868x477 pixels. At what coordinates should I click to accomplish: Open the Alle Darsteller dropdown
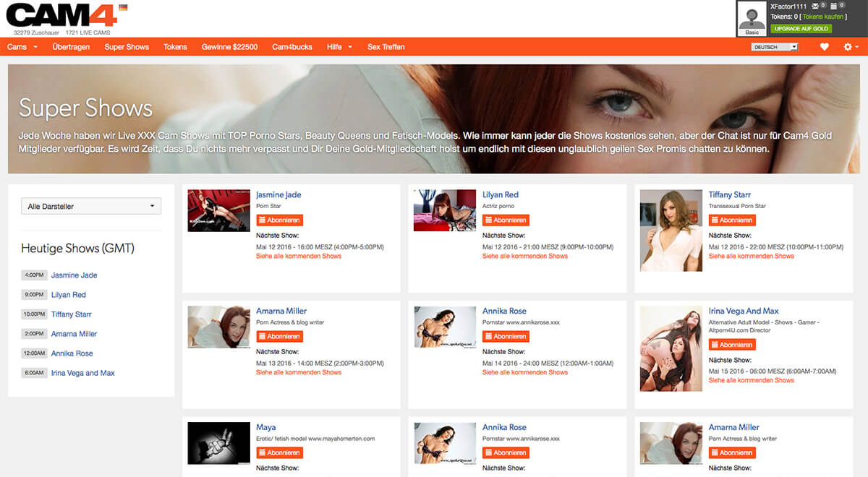point(91,206)
